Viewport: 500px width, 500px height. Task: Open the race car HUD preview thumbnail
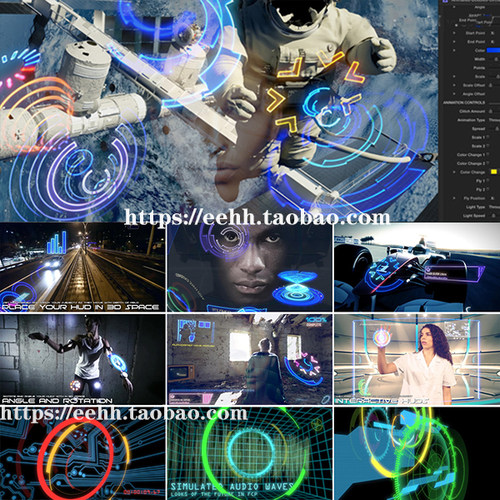pyautogui.click(x=417, y=267)
